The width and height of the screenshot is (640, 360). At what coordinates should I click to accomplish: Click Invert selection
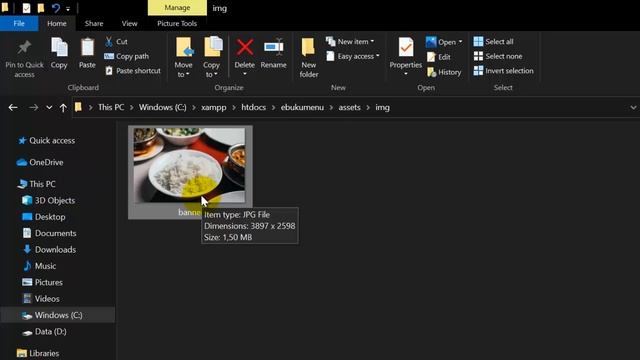coord(504,71)
